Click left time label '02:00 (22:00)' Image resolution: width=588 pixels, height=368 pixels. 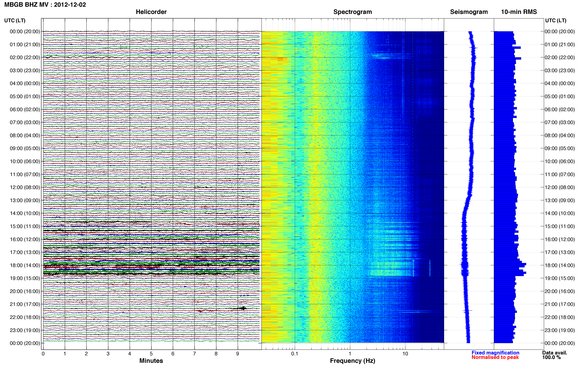coord(25,57)
